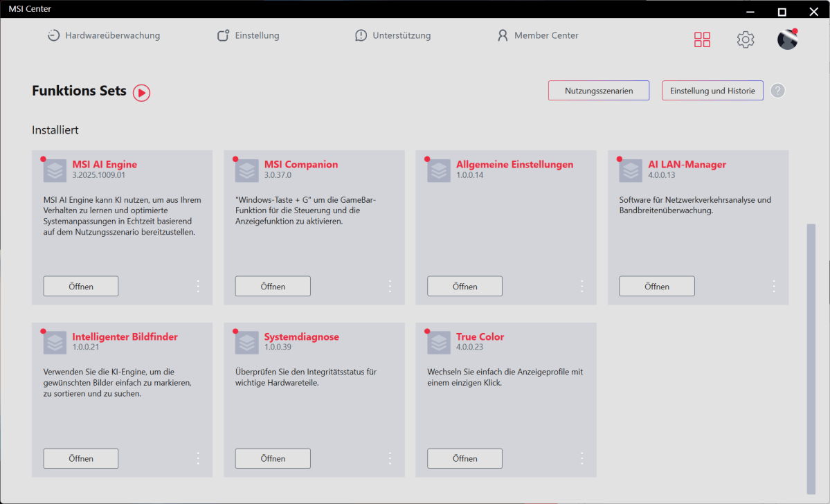
Task: Click the True Color title text
Action: click(x=480, y=336)
